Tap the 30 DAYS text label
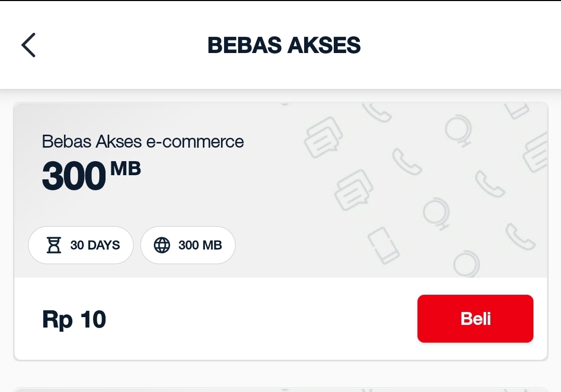This screenshot has width=561, height=392. (95, 245)
